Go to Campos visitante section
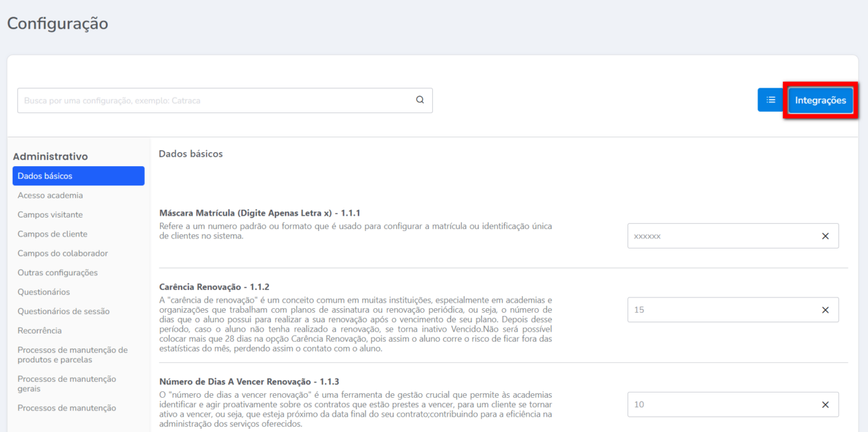This screenshot has height=432, width=868. click(50, 215)
